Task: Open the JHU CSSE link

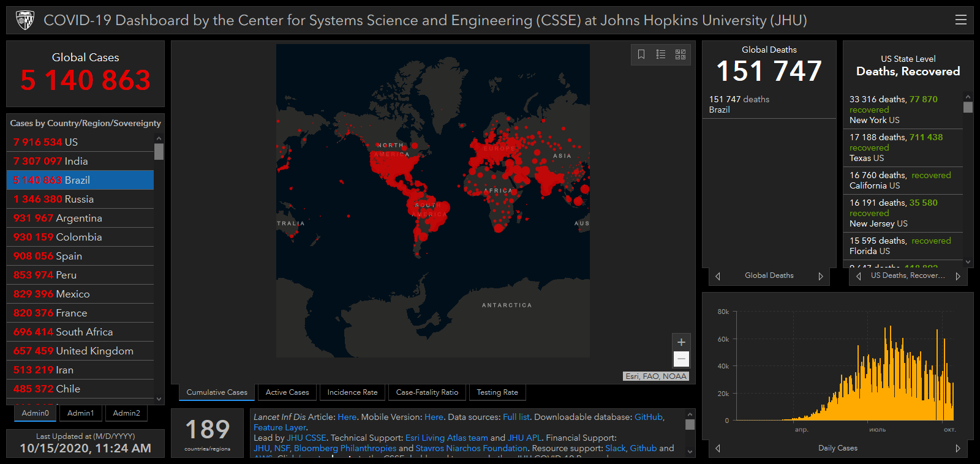Action: pos(306,438)
